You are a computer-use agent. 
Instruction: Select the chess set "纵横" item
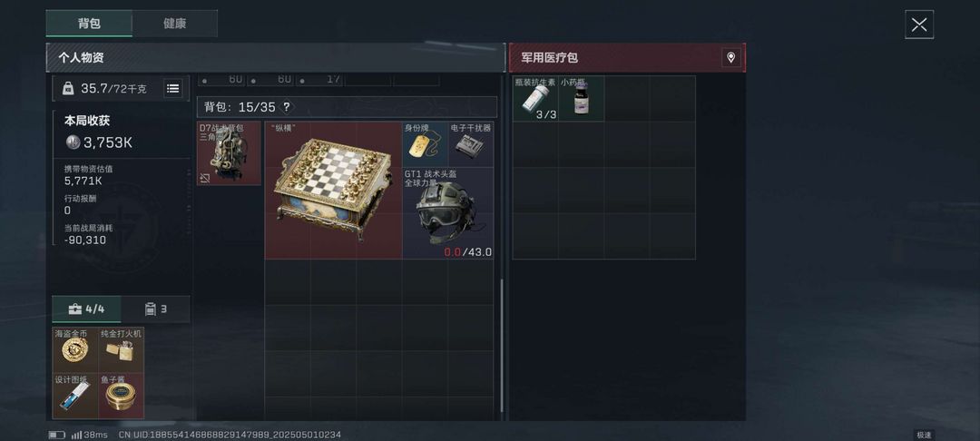(333, 190)
